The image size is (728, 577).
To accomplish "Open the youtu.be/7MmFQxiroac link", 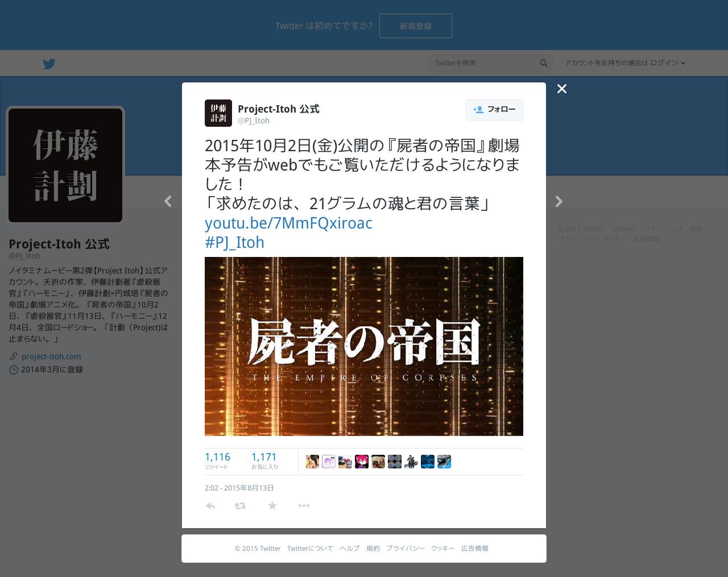I will coord(288,223).
